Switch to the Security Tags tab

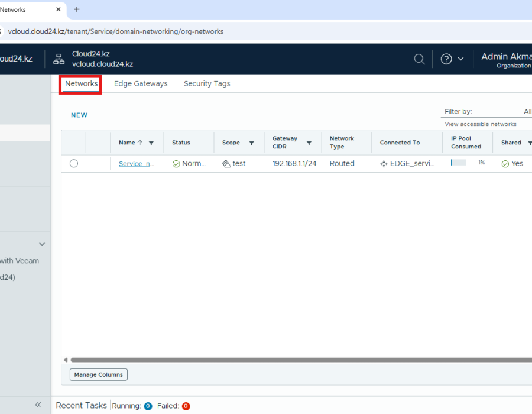[207, 84]
